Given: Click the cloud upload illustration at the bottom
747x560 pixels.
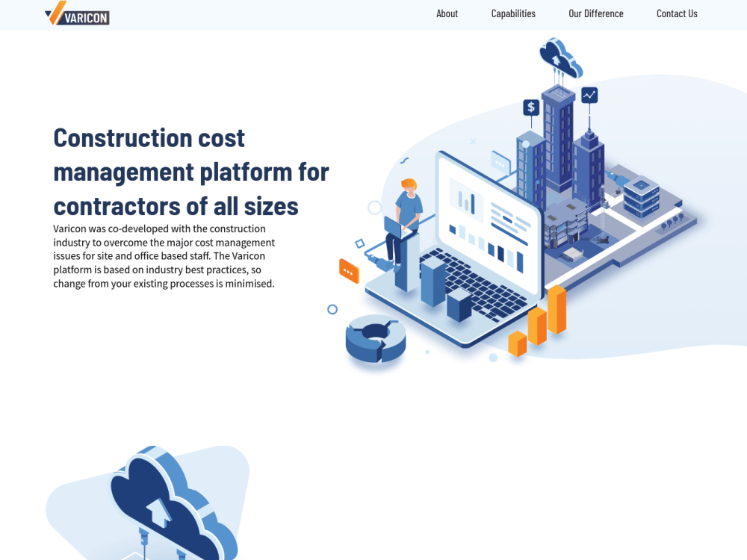Looking at the screenshot, I should coord(148,503).
